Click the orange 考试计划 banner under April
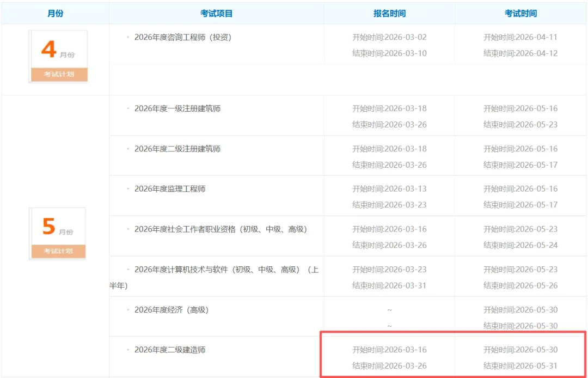Viewport: 588px width, 378px height. tap(58, 75)
